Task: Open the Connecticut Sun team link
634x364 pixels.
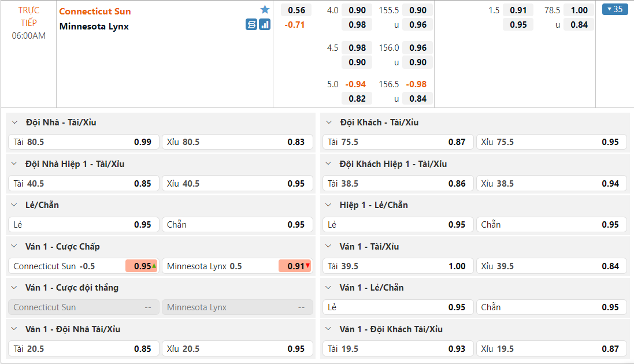Action: click(x=95, y=11)
